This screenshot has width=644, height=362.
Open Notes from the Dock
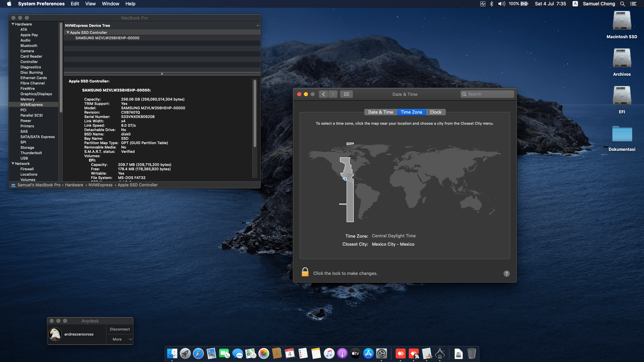coord(316,353)
